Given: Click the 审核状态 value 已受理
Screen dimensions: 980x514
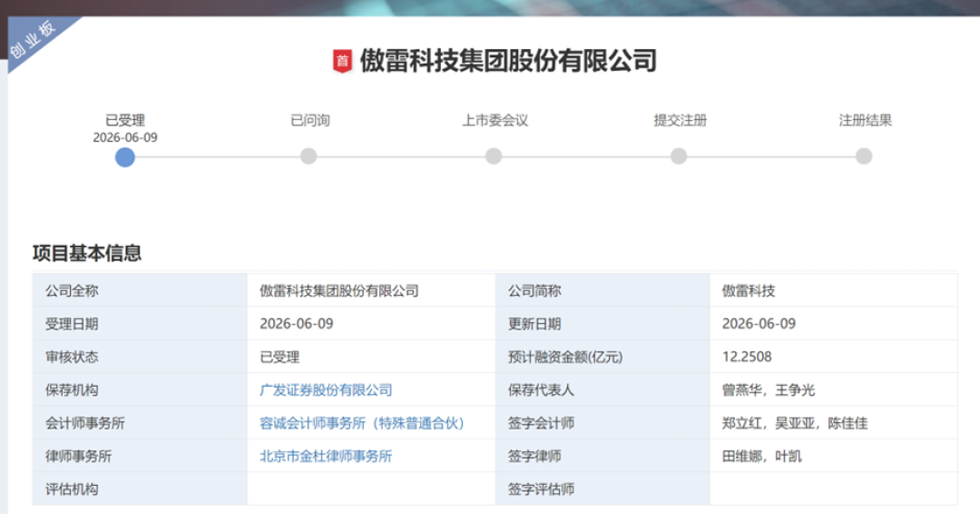Looking at the screenshot, I should click(x=279, y=357).
